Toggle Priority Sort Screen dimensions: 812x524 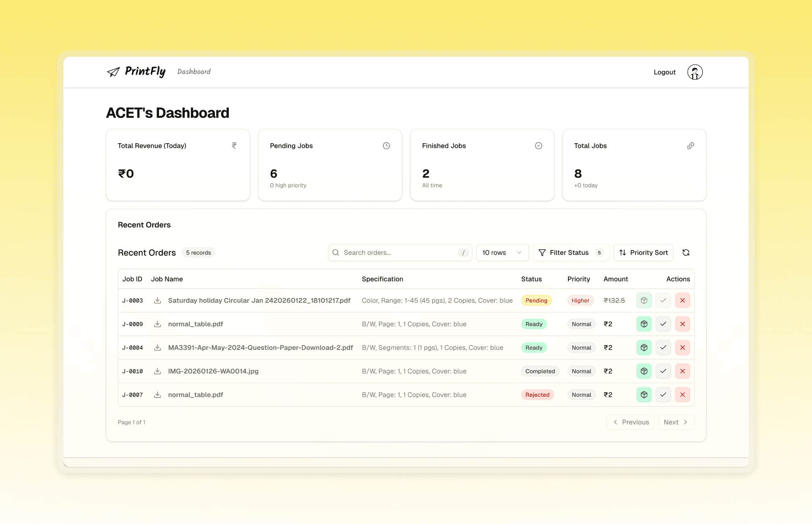pos(643,252)
